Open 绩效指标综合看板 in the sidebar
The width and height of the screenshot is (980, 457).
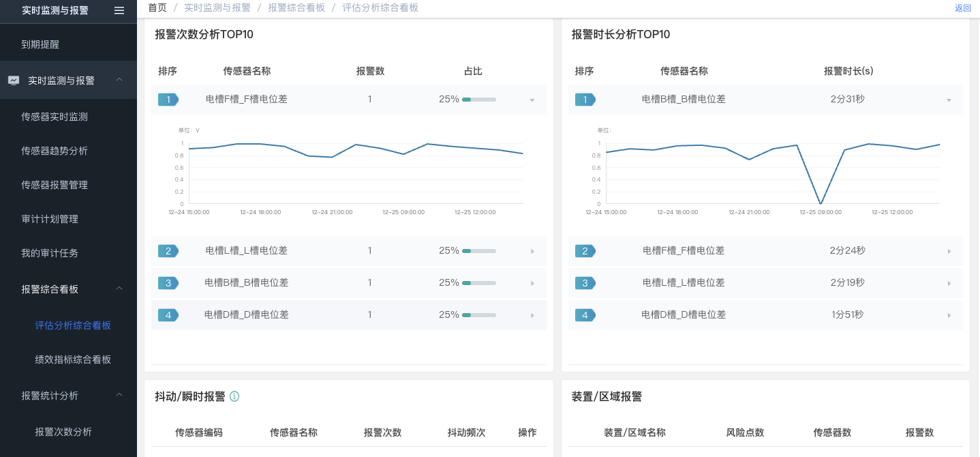pos(73,359)
